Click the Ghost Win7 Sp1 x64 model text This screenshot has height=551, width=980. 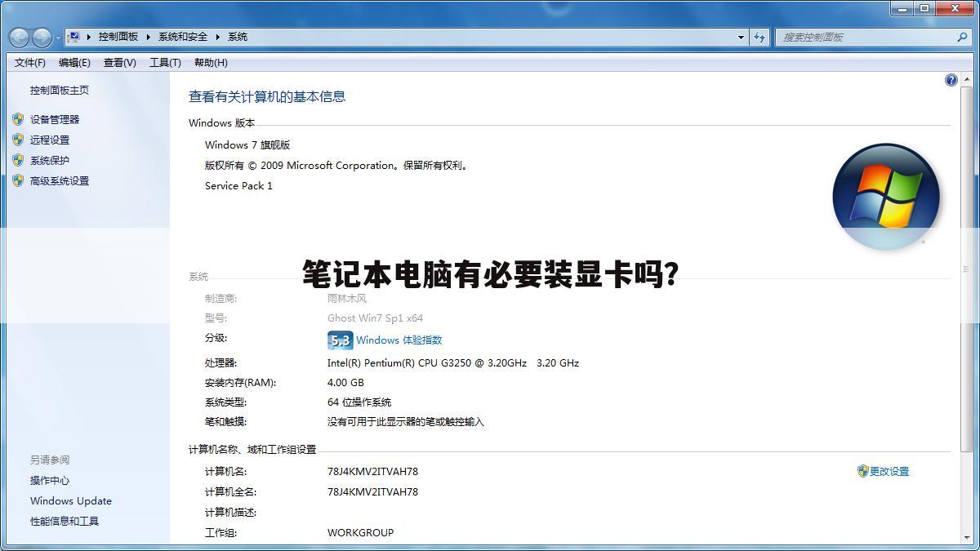point(375,318)
